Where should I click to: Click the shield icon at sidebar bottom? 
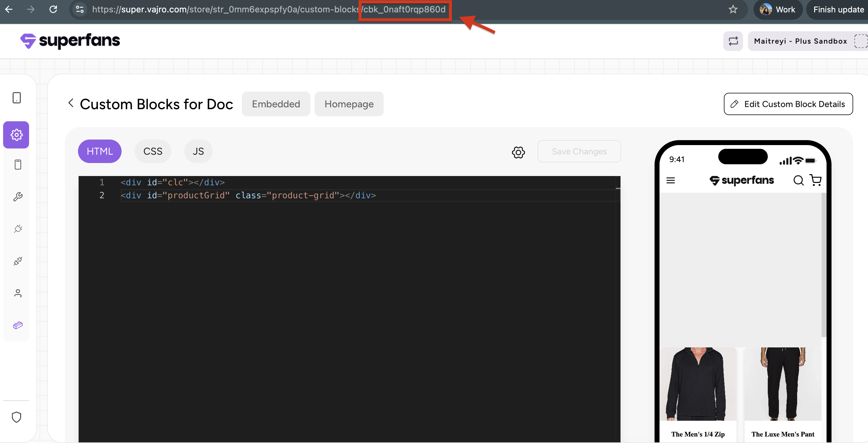(x=16, y=417)
